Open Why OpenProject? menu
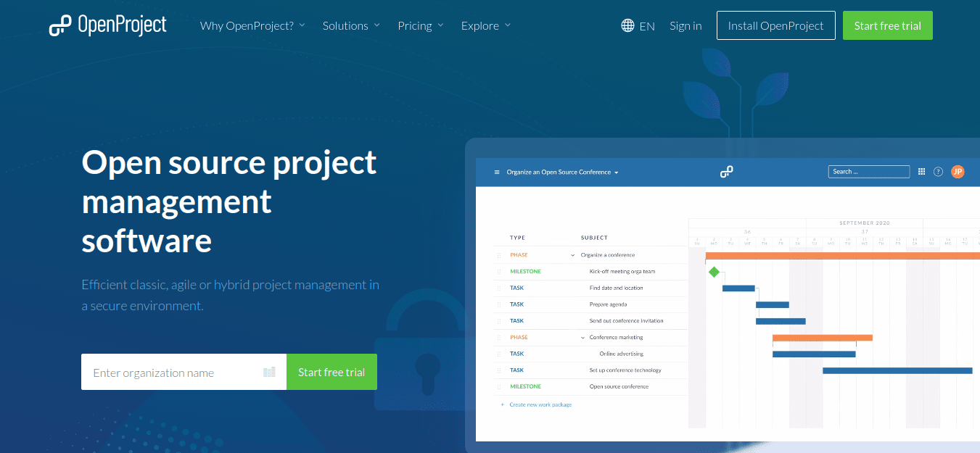 pos(252,25)
